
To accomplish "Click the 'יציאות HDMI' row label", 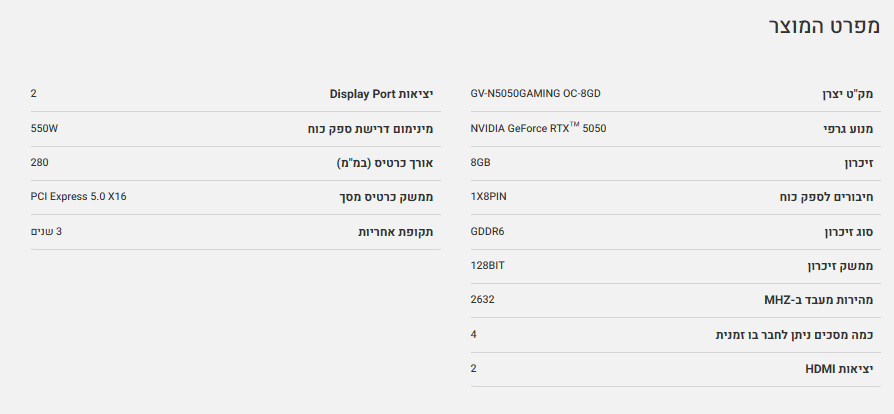I will tap(839, 369).
